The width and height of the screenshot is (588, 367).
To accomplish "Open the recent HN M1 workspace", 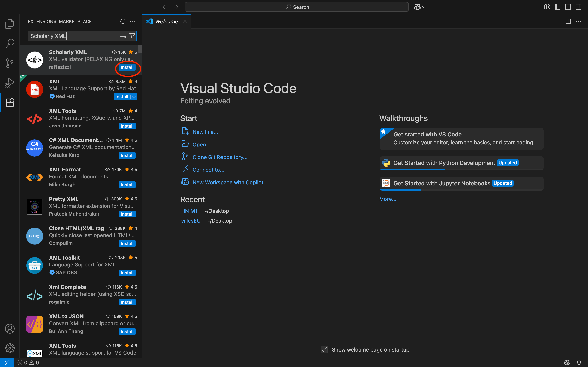I will (x=189, y=211).
